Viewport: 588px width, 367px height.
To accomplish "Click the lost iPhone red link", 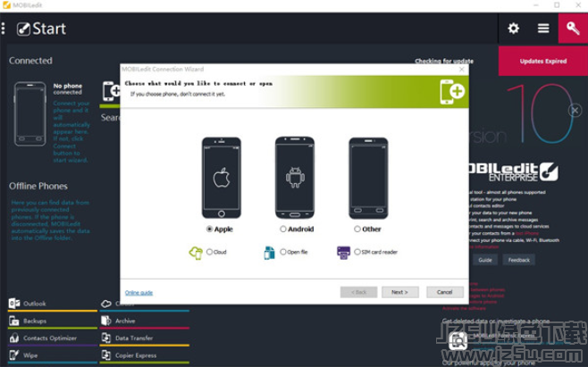I will point(527,233).
